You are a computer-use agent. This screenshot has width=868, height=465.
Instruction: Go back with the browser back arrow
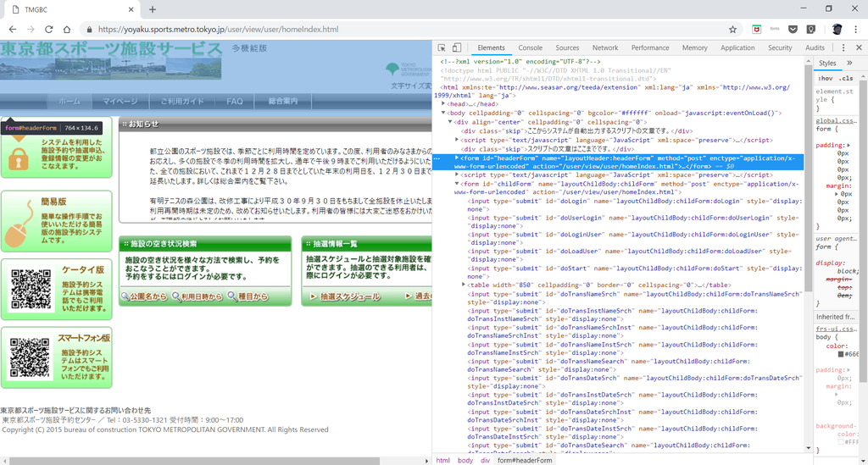pos(13,30)
